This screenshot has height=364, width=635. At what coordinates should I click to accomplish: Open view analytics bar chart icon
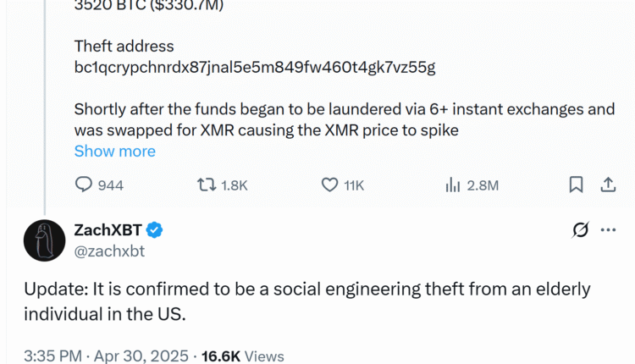pyautogui.click(x=453, y=185)
